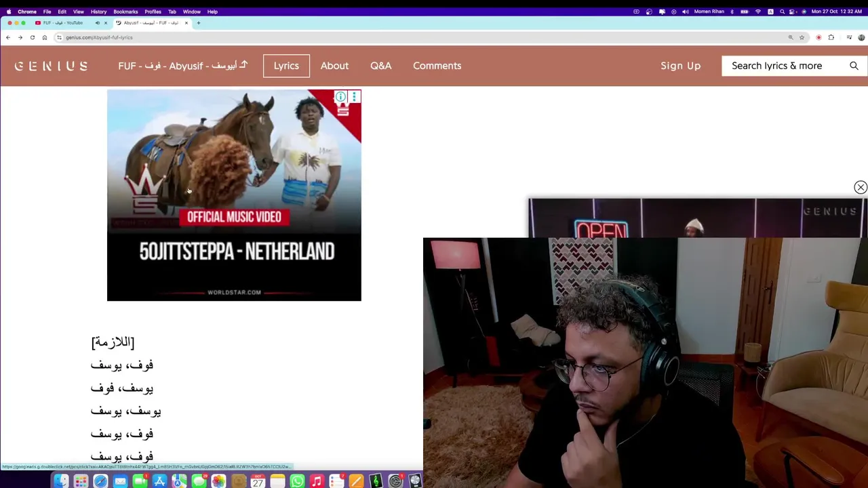This screenshot has height=488, width=868.
Task: Open Launchpad from the Dock
Action: tap(81, 481)
